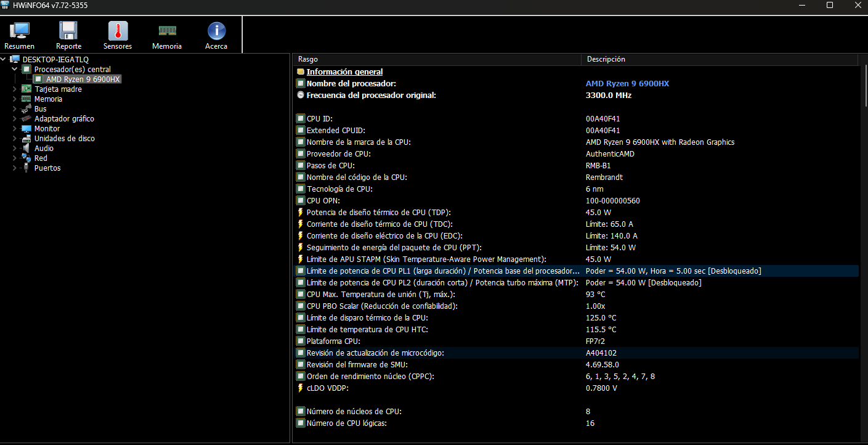The image size is (868, 445).
Task: Click the Descripción column header
Action: click(x=719, y=59)
